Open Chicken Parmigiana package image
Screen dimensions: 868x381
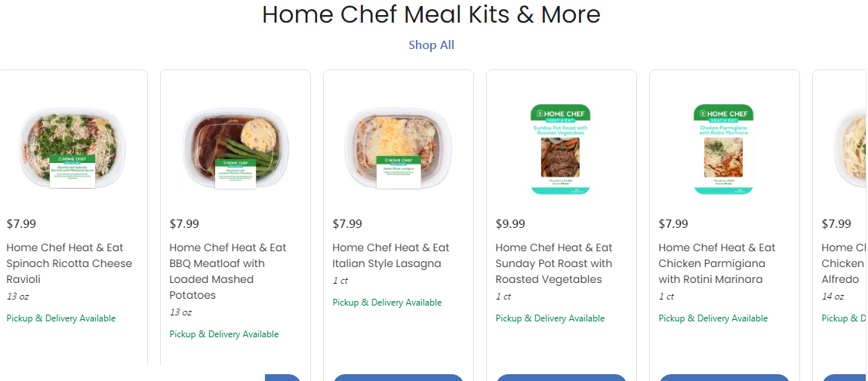(x=725, y=148)
